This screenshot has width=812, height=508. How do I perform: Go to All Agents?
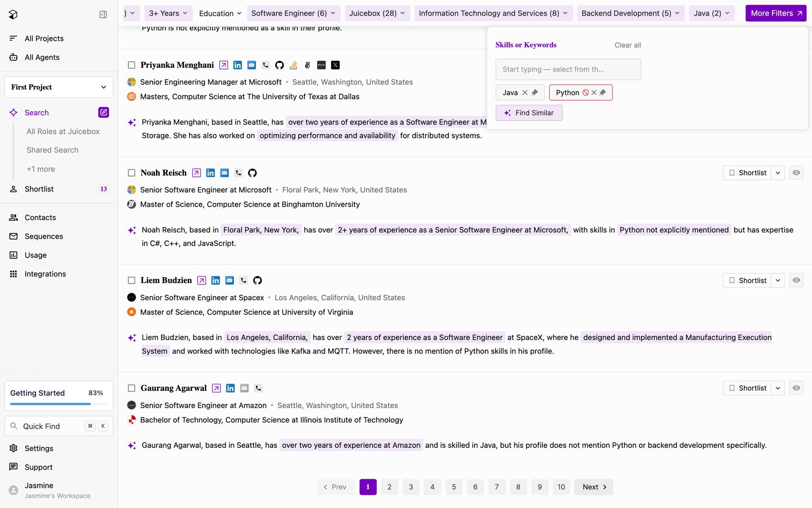point(42,57)
